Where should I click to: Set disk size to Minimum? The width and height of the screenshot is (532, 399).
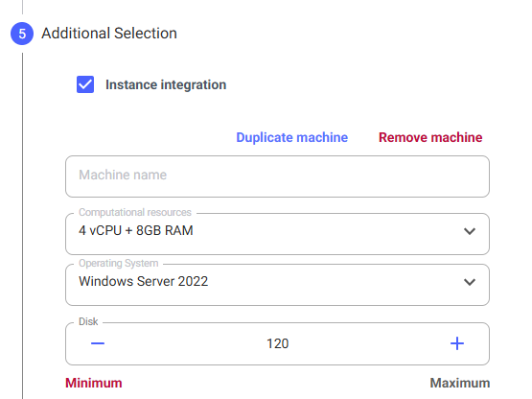94,383
